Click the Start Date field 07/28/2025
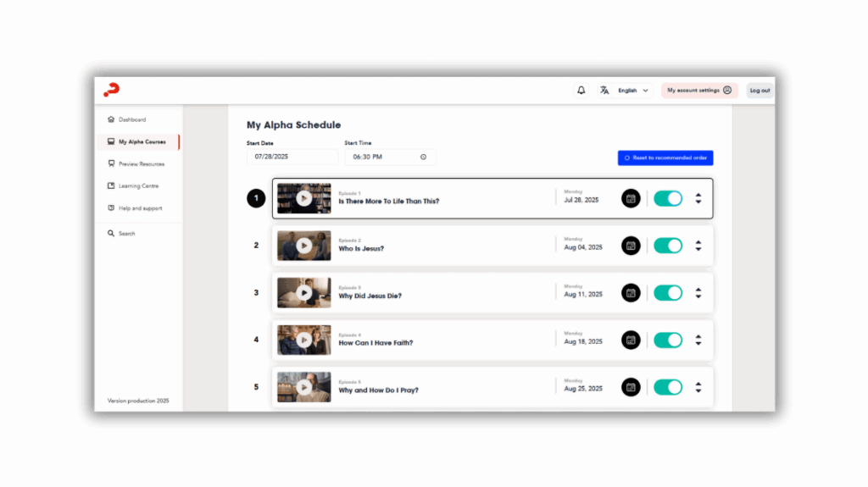Viewport: 868px width, 487px height. click(292, 157)
